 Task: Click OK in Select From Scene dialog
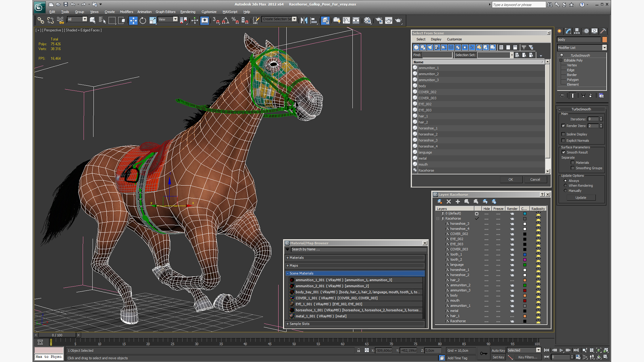[511, 180]
